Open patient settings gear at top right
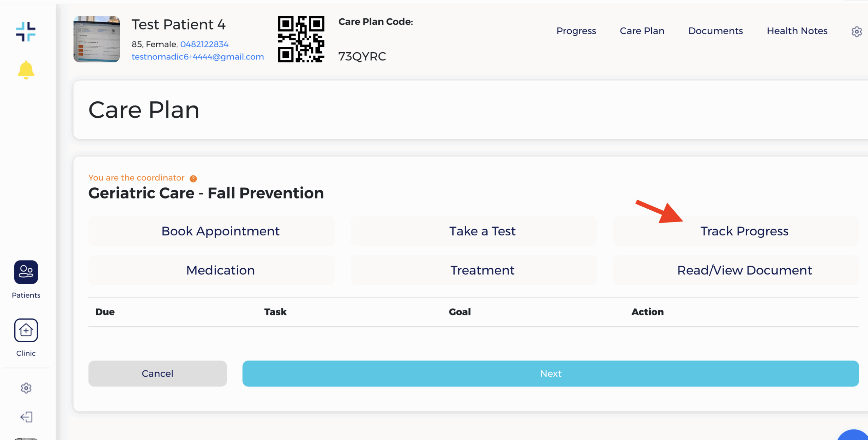The width and height of the screenshot is (868, 440). pos(856,32)
